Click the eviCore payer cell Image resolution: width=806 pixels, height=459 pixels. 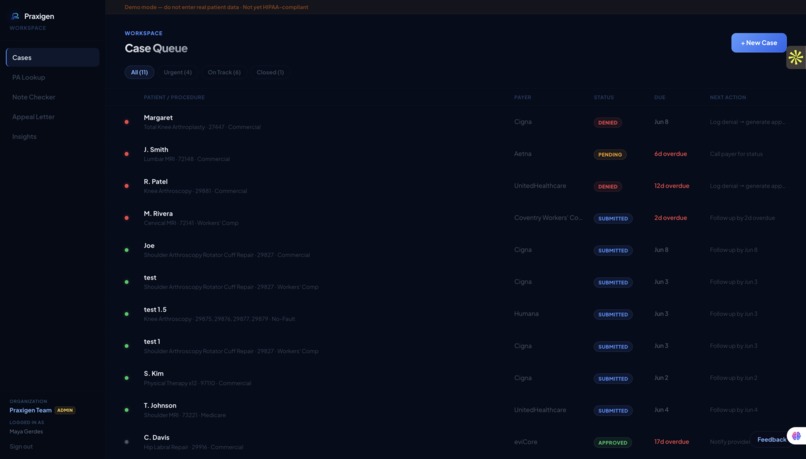[x=526, y=442]
